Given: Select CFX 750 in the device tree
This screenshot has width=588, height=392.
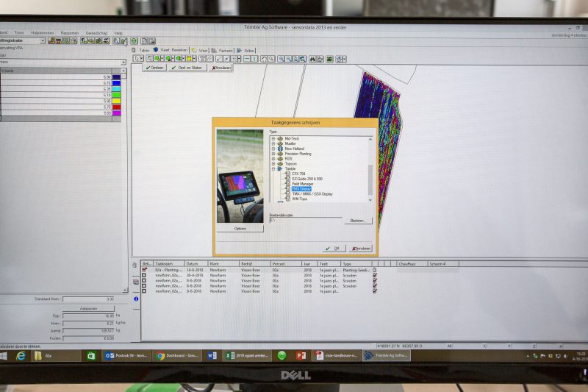Looking at the screenshot, I should coord(298,174).
